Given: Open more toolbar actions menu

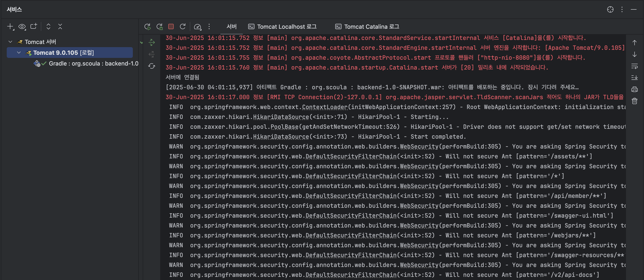Looking at the screenshot, I should pos(209,26).
